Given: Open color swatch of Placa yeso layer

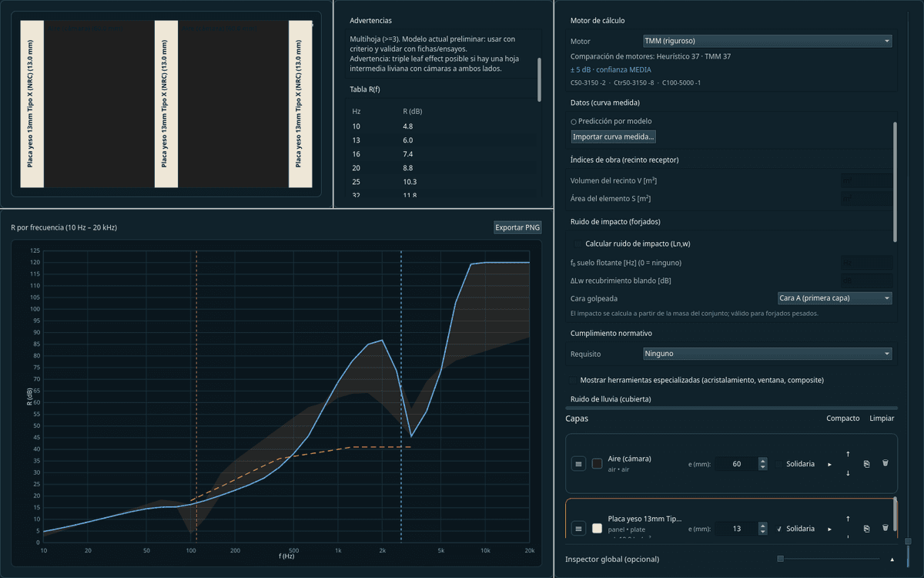Looking at the screenshot, I should 597,529.
